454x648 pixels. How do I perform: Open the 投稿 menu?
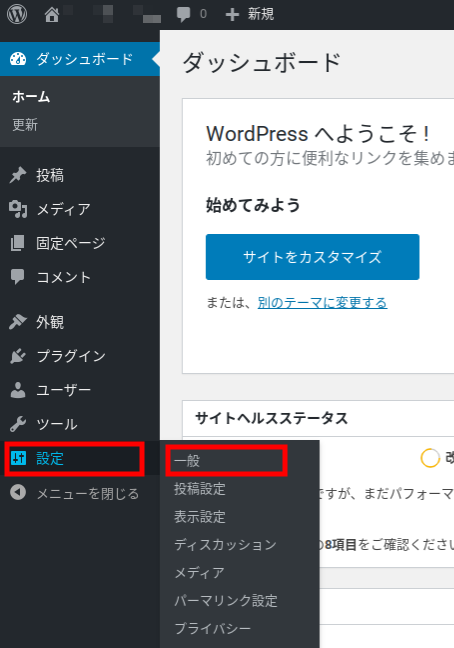(50, 175)
